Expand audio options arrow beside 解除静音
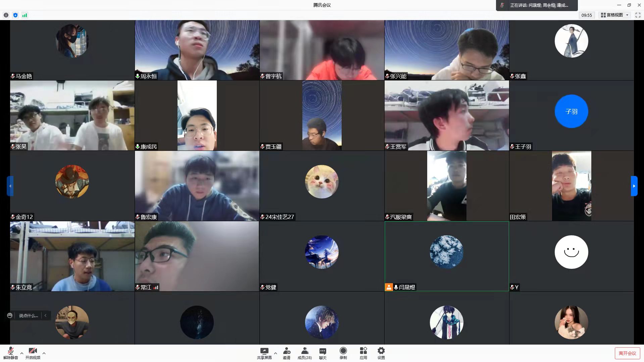This screenshot has height=362, width=644. pos(22,353)
